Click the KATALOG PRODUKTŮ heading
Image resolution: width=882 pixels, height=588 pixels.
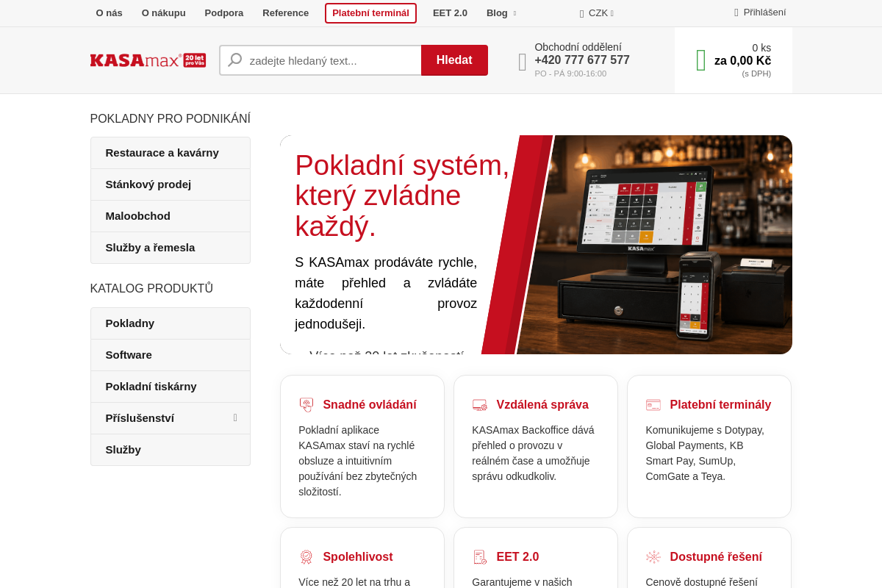point(151,289)
